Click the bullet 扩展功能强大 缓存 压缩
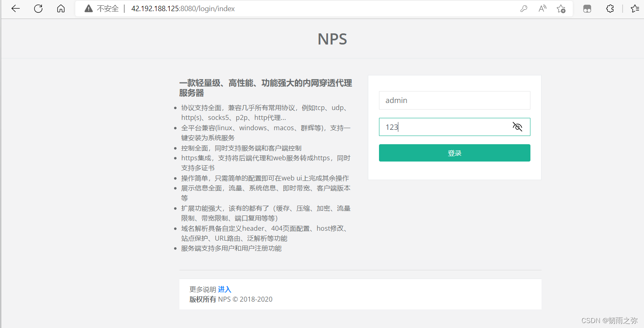This screenshot has width=644, height=328. coord(266,213)
